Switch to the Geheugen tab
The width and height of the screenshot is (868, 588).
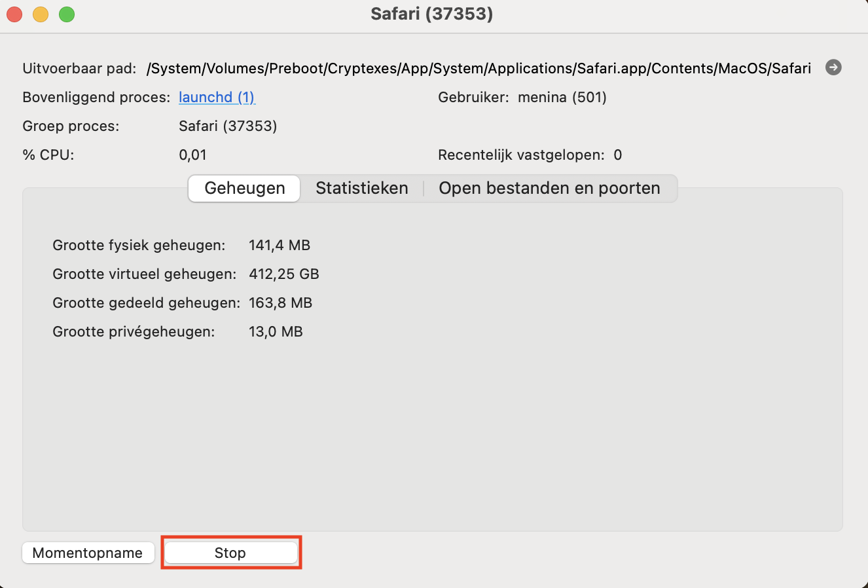pos(244,189)
